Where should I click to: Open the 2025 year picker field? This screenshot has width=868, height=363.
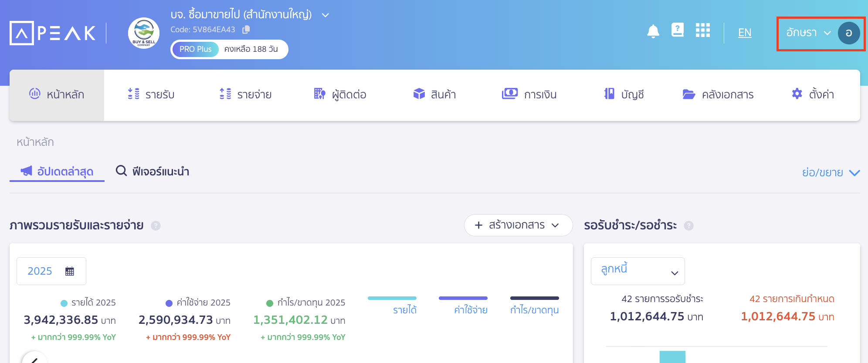point(51,271)
